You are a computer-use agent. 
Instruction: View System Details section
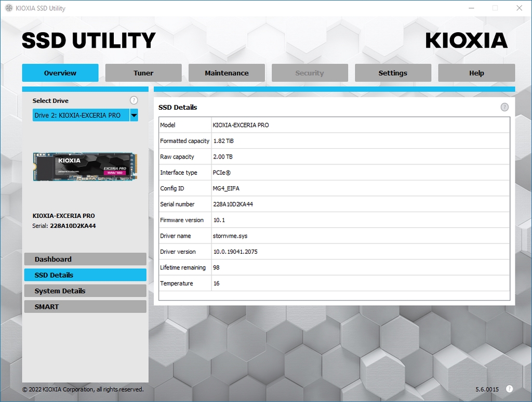(85, 291)
